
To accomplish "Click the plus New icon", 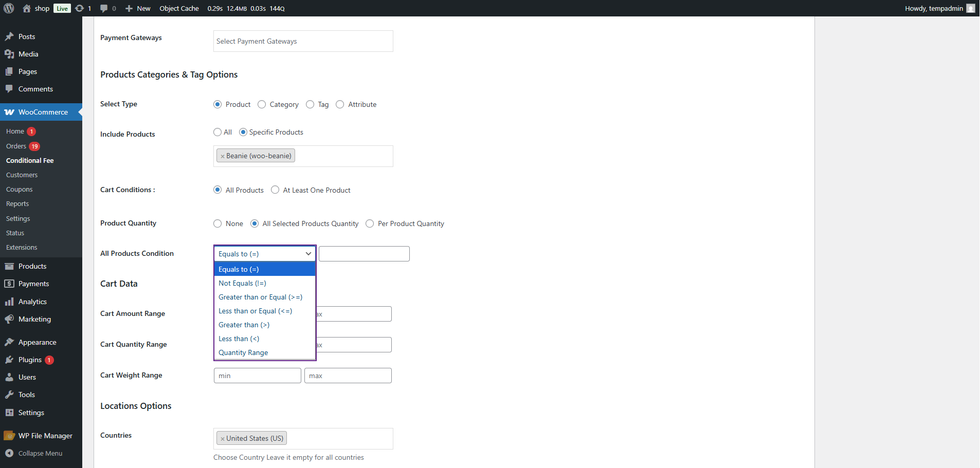I will tap(129, 8).
